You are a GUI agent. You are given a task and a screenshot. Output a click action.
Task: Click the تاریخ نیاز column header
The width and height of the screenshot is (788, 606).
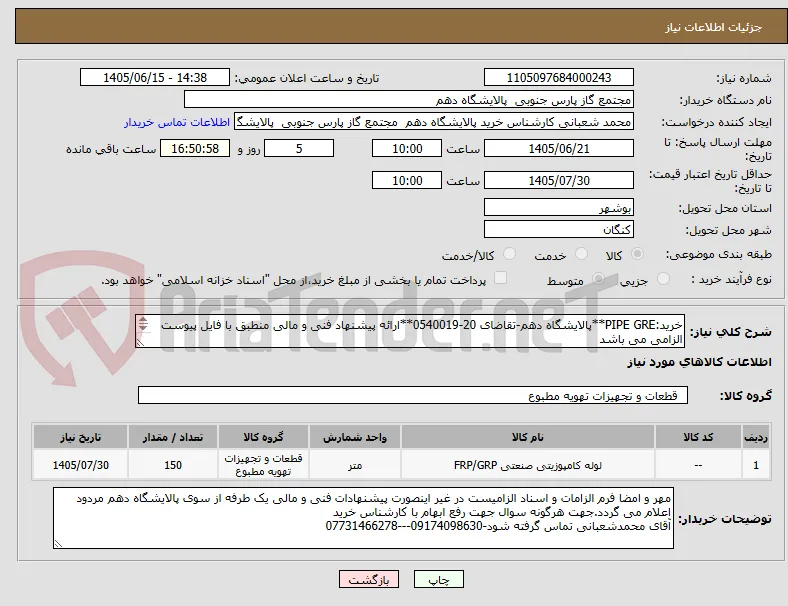80,437
